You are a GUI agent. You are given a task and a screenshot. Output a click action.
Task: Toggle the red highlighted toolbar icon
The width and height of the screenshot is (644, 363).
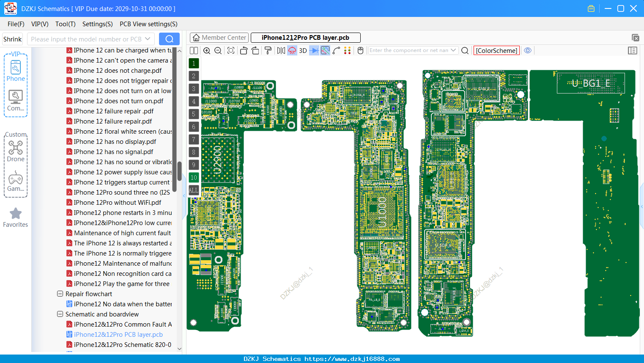tap(292, 50)
